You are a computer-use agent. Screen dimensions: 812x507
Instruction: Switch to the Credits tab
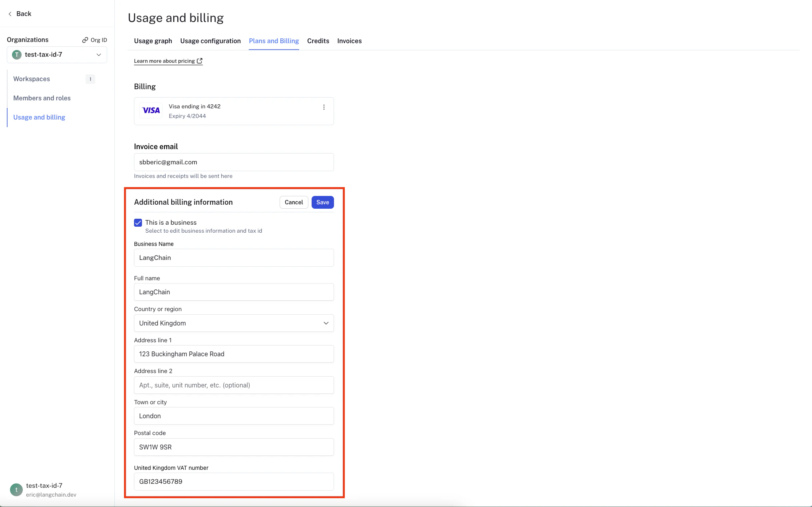(318, 41)
